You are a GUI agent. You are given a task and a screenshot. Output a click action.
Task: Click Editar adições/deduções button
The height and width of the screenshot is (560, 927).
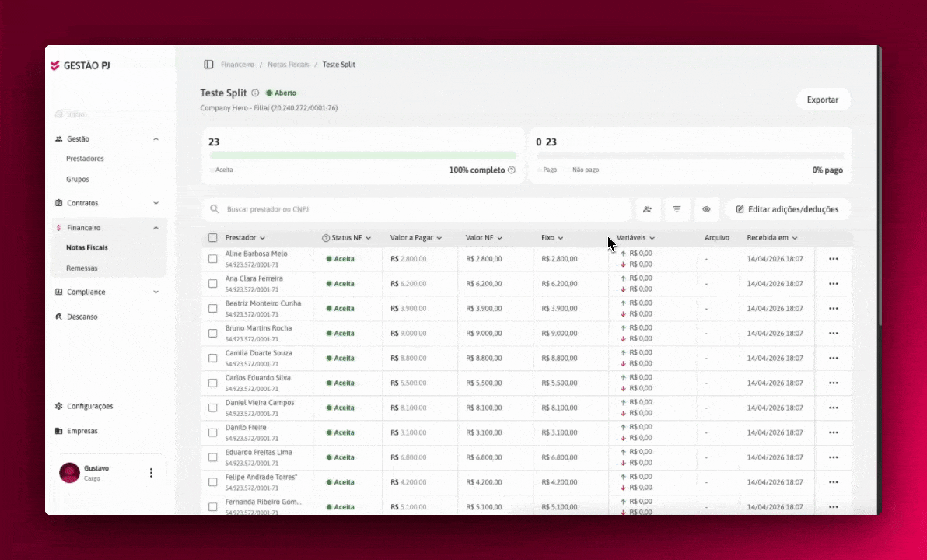(788, 209)
